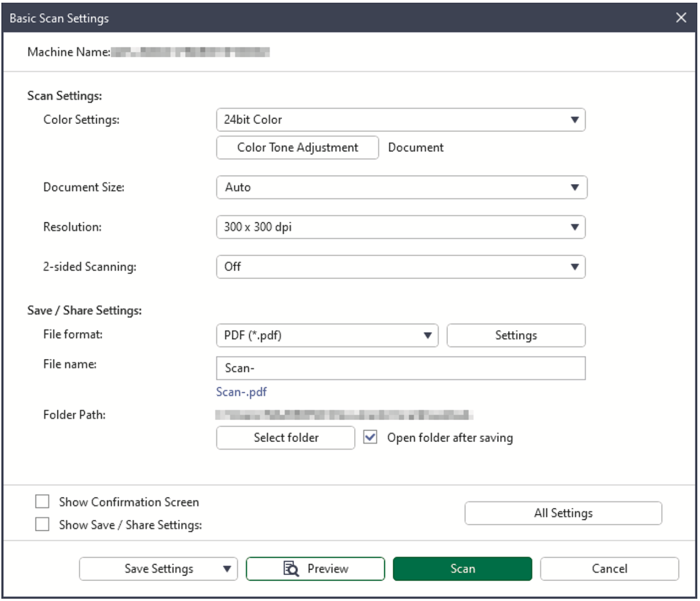Viewport: 700px width, 601px height.
Task: Click the Select folder button
Action: coord(286,438)
